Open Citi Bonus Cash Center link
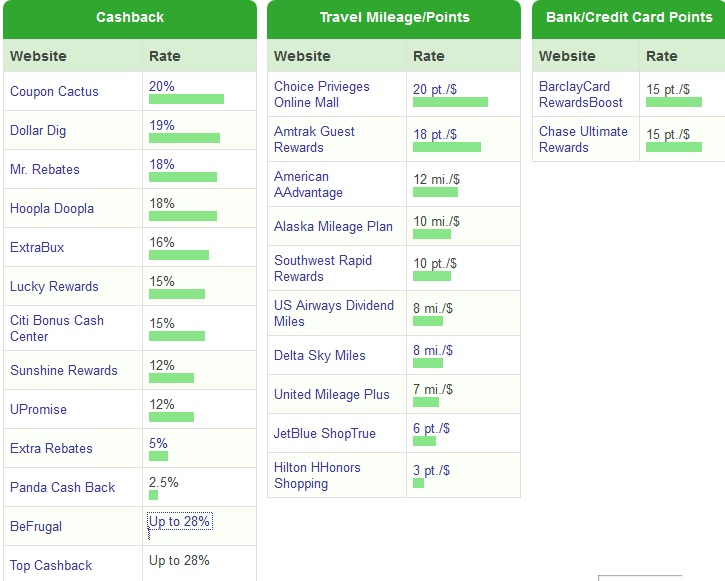This screenshot has width=725, height=581. (57, 328)
